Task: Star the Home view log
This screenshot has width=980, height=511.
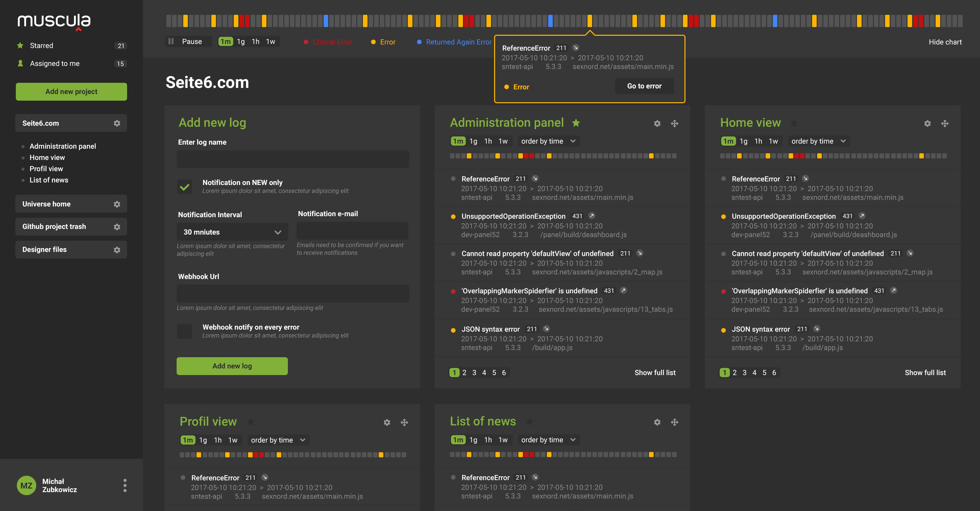Action: 794,123
